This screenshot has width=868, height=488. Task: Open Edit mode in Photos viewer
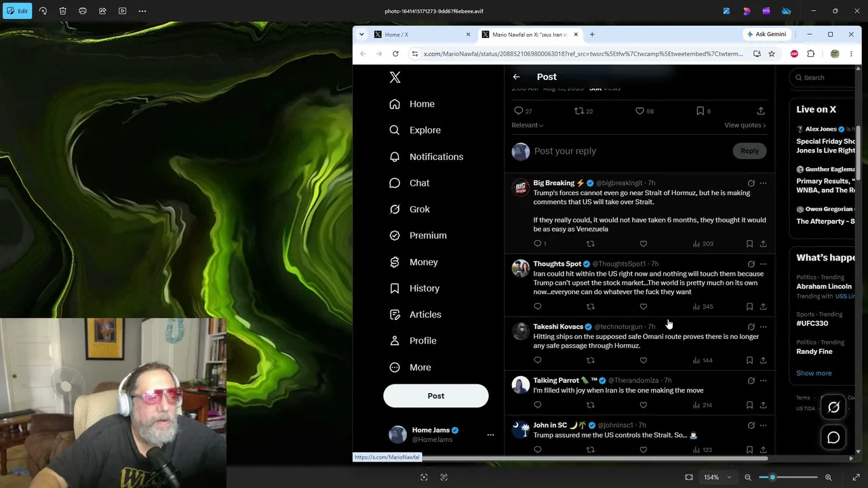17,11
